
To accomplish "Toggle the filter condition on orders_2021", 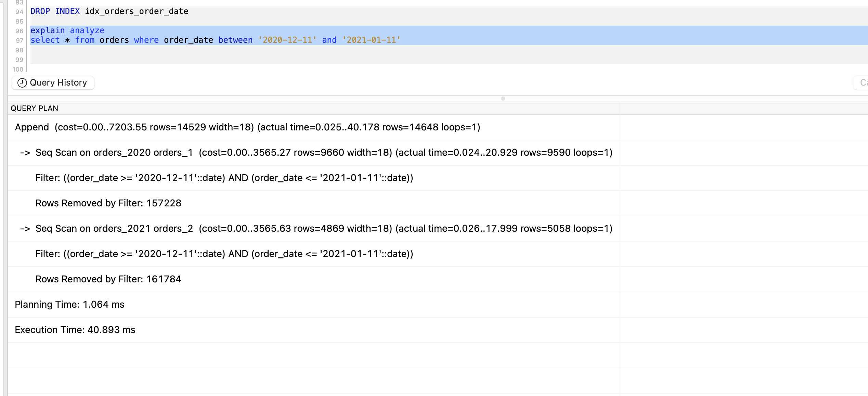I will [x=224, y=254].
